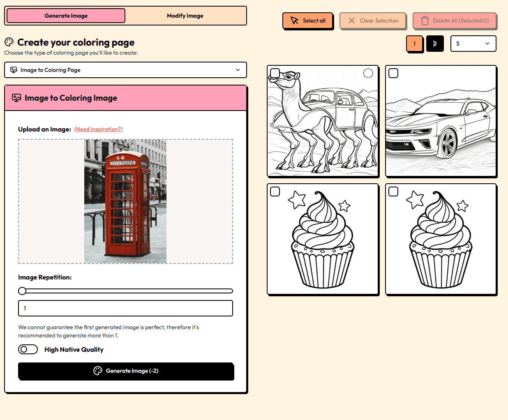This screenshot has height=420, width=508.
Task: Click the palette icon on the Generate Image button
Action: 98,371
